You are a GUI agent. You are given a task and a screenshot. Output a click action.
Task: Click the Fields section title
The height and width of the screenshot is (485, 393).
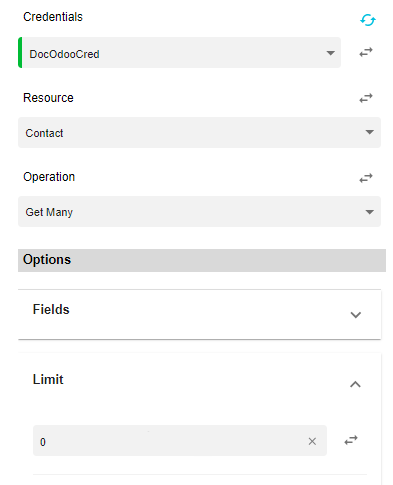[x=51, y=310]
